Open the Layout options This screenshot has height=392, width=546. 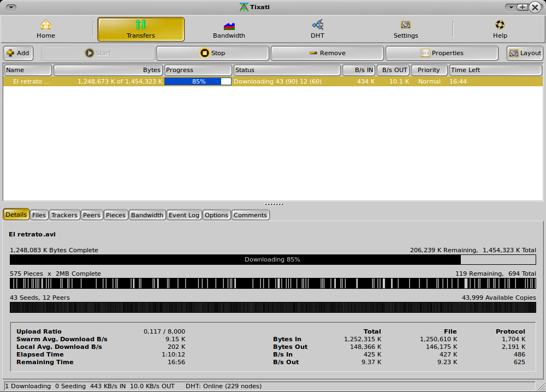click(x=524, y=52)
